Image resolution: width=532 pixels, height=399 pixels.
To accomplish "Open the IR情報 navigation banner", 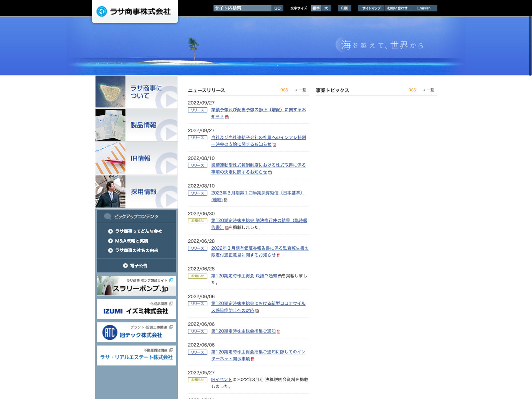I will click(x=136, y=158).
